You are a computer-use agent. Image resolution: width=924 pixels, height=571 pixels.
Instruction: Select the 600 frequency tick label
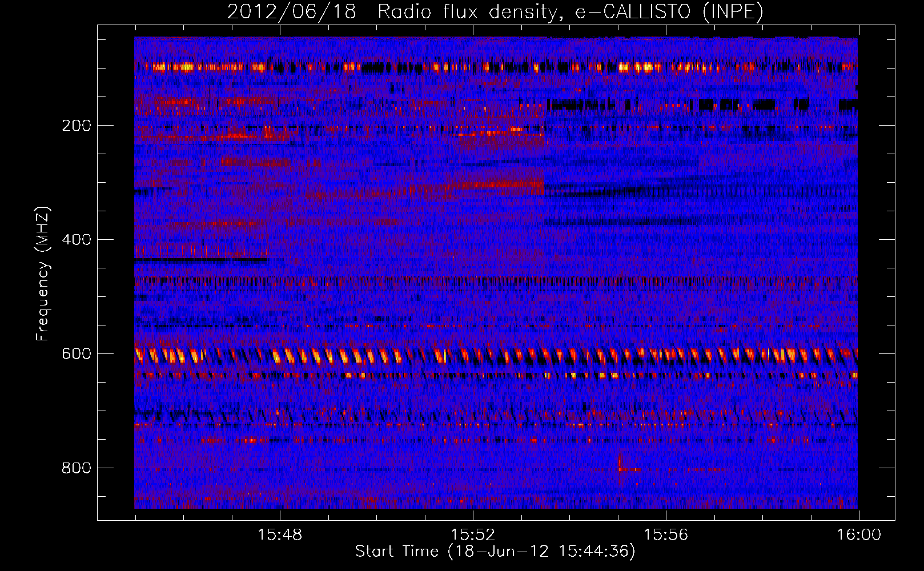(77, 354)
